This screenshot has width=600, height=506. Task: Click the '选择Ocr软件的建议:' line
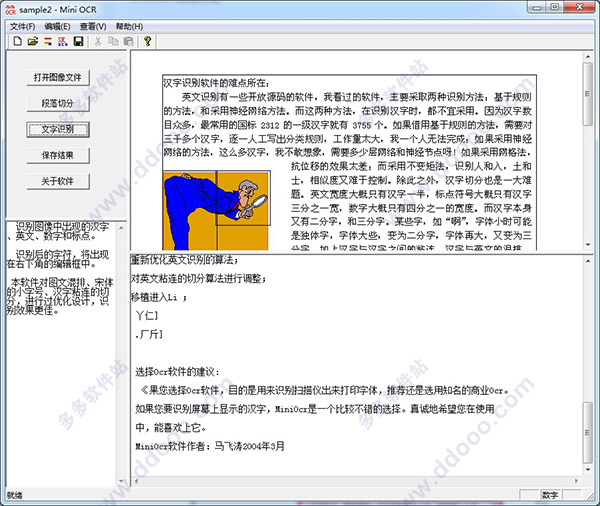tap(178, 372)
